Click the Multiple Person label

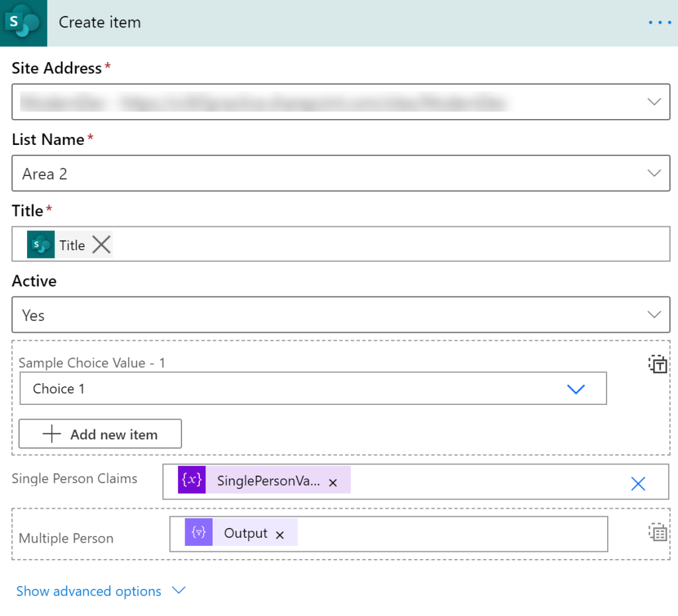click(x=66, y=538)
